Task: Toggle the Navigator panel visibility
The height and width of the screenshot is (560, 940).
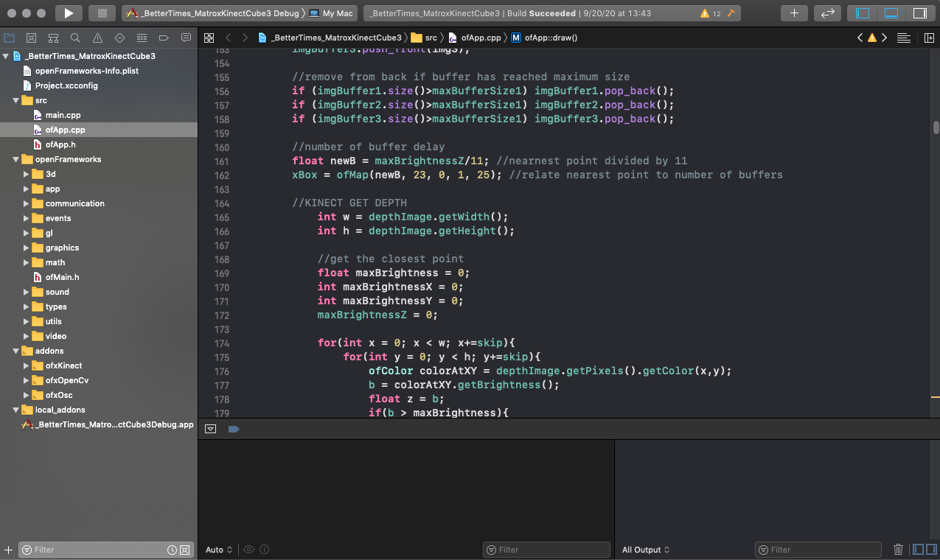Action: coord(863,13)
